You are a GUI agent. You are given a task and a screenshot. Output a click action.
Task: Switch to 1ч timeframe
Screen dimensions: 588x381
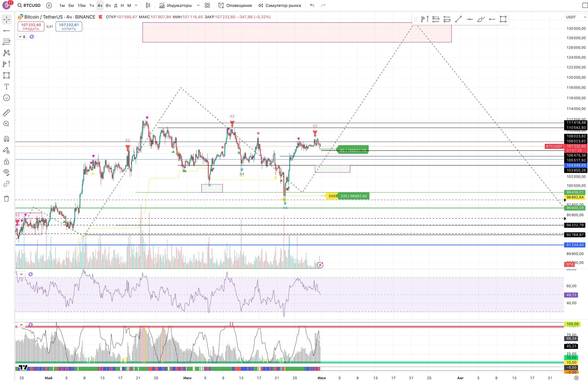91,5
